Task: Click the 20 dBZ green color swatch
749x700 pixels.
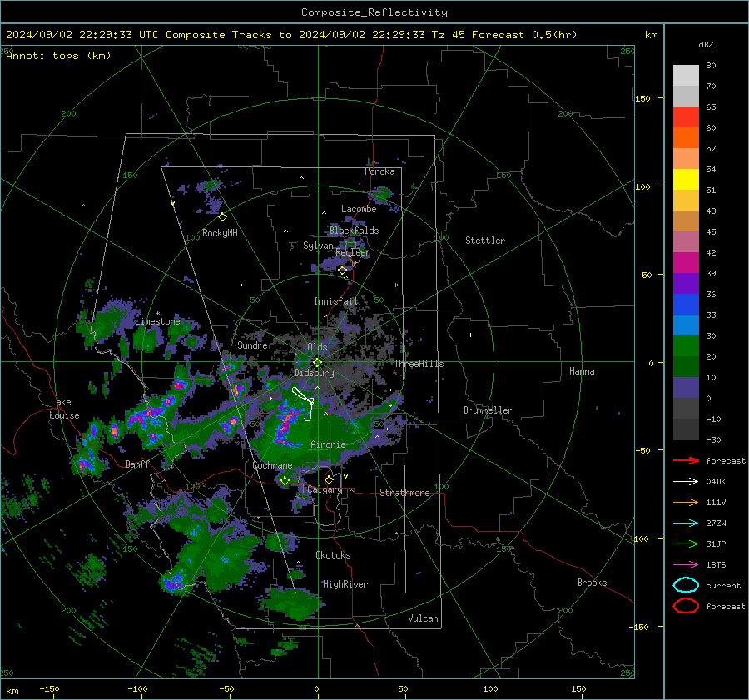Action: 686,346
